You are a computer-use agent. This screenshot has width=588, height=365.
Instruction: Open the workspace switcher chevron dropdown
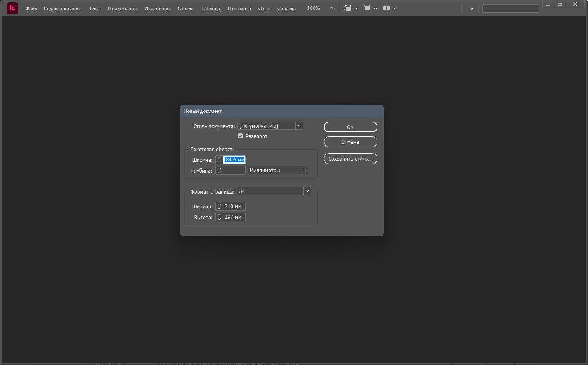tap(471, 9)
